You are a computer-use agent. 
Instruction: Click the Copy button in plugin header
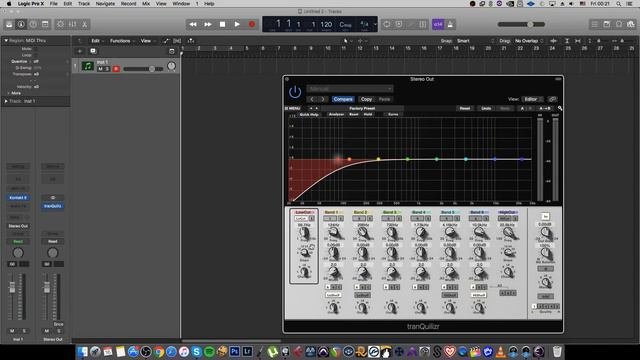point(367,99)
